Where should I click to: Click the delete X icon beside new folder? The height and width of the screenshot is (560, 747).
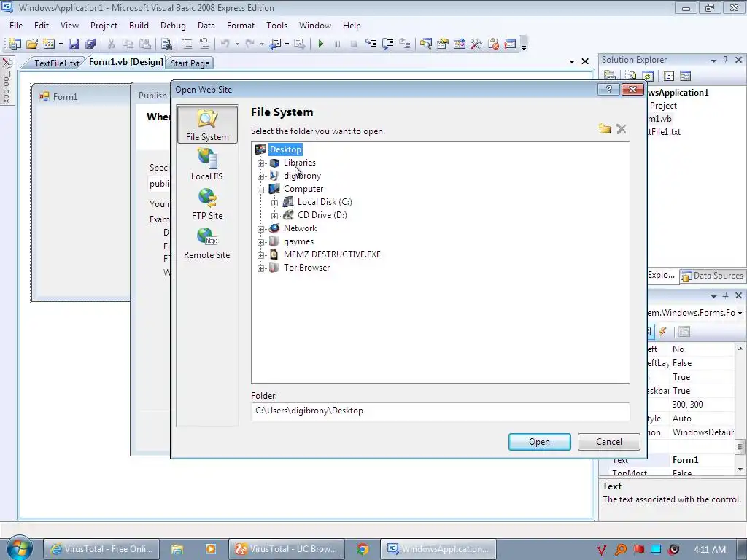pos(622,129)
